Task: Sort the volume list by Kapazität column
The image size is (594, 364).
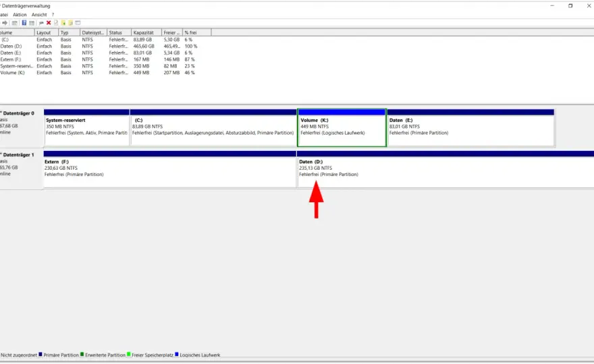Action: click(146, 32)
